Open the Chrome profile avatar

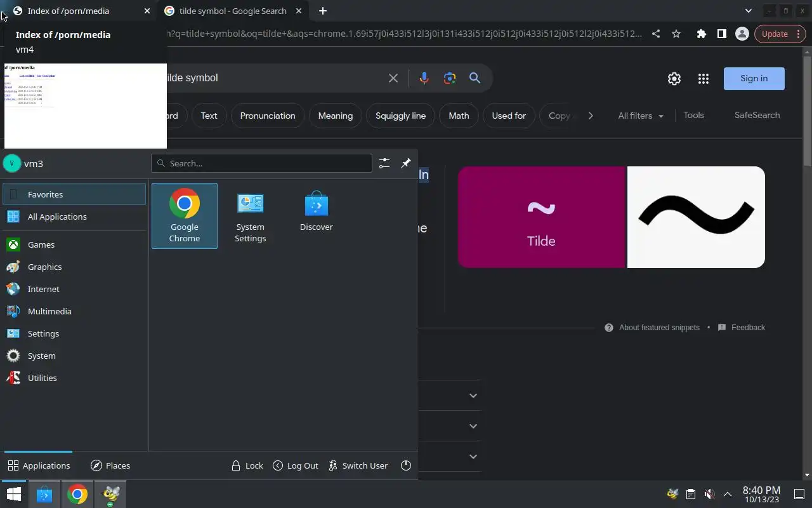click(742, 34)
